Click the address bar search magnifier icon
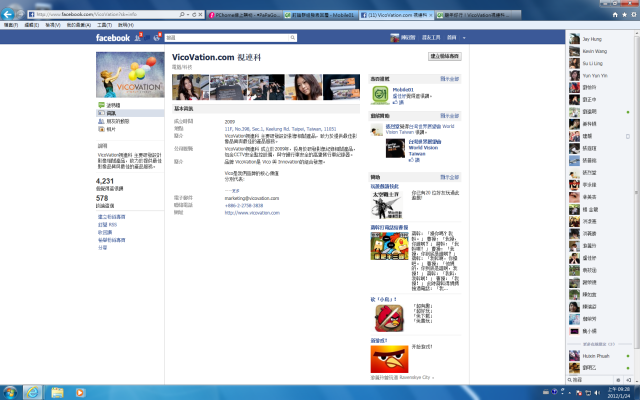 click(x=182, y=14)
